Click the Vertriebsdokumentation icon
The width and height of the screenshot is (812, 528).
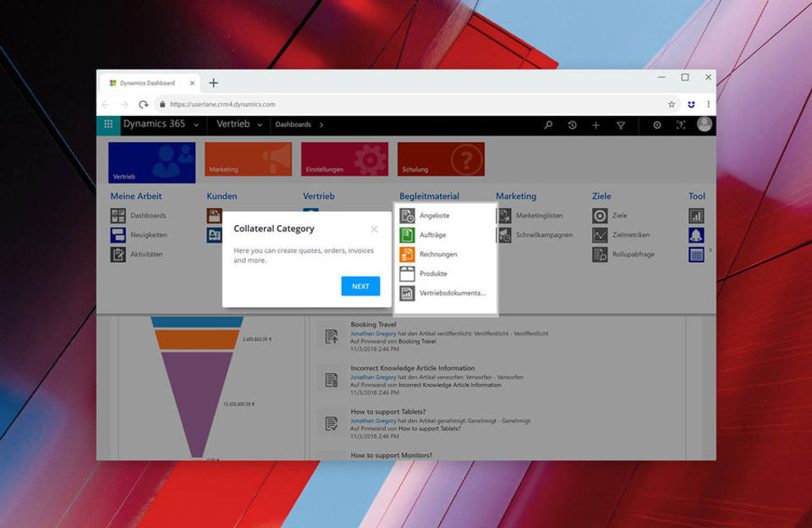407,294
